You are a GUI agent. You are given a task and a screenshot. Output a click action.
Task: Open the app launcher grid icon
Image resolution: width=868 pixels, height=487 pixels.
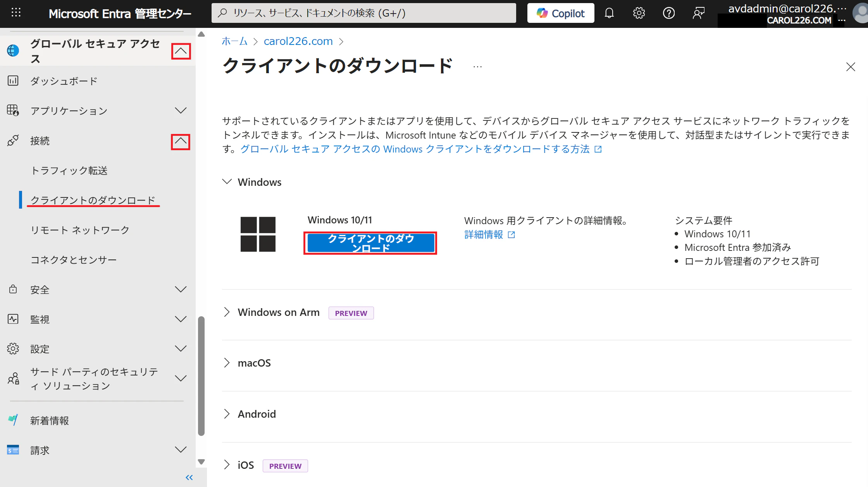[16, 13]
